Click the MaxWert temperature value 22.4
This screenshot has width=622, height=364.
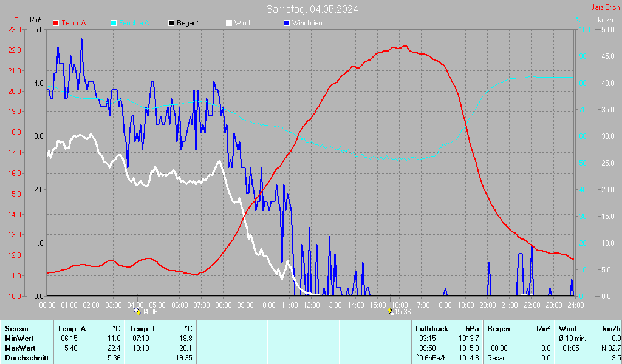[x=114, y=348]
